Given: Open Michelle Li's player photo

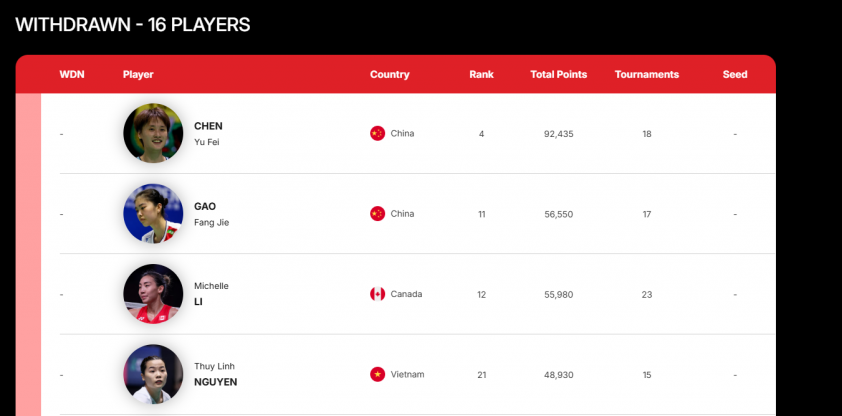Looking at the screenshot, I should (153, 294).
